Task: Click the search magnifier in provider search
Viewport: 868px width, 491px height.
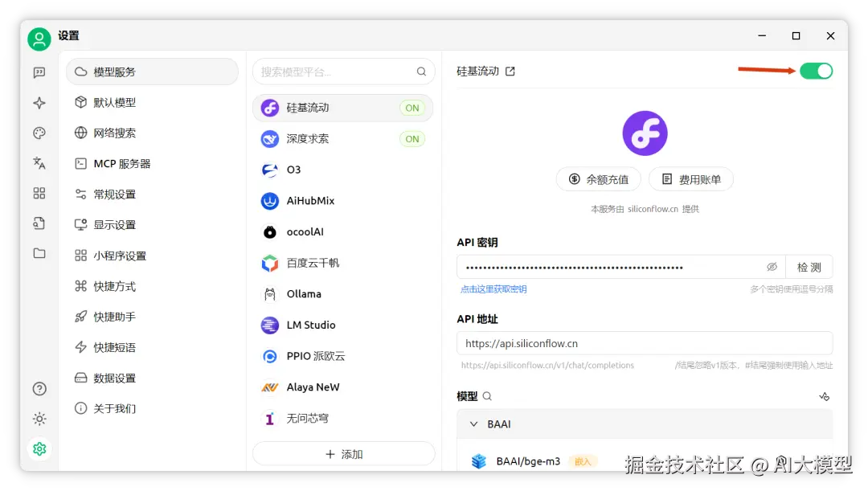Action: point(421,72)
